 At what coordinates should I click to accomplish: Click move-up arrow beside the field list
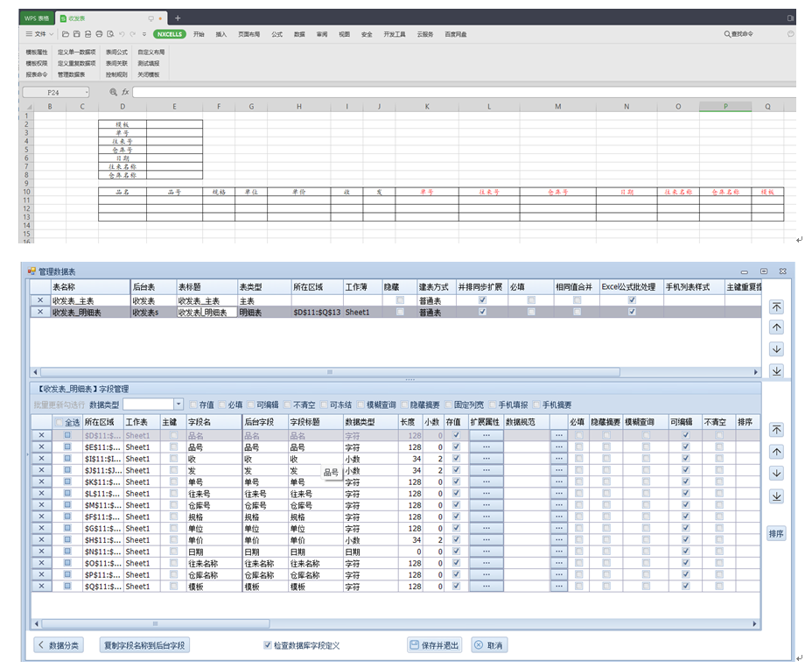[776, 452]
